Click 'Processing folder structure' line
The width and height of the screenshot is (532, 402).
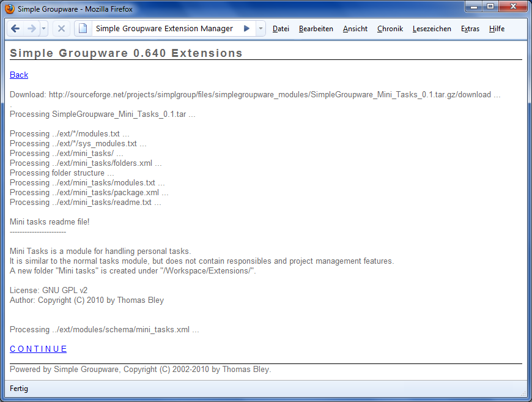[62, 173]
